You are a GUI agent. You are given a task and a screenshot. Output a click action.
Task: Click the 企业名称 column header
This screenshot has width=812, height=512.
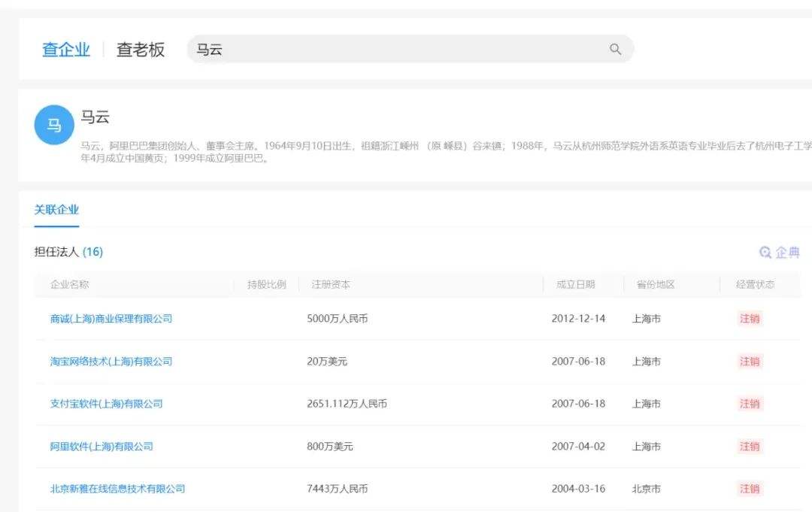(x=70, y=284)
